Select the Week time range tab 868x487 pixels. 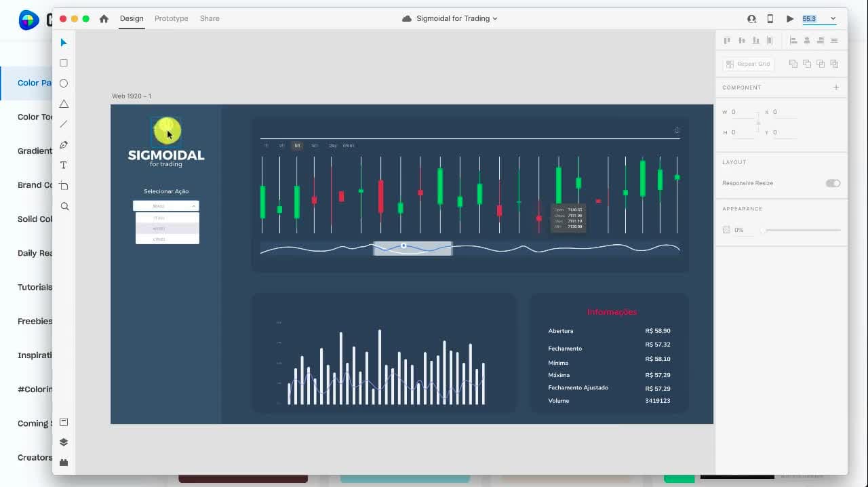349,145
